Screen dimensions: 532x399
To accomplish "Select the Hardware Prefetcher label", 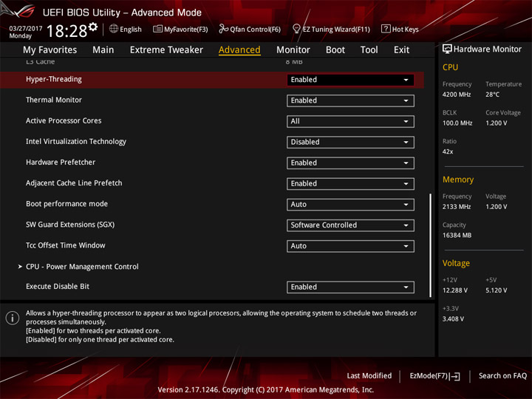I will (61, 163).
